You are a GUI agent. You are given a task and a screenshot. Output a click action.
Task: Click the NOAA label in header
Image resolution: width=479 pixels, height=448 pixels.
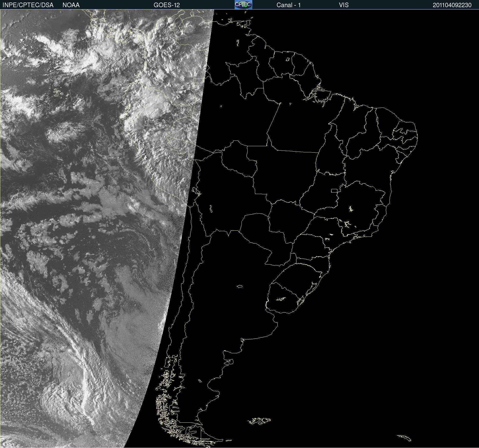click(x=71, y=5)
